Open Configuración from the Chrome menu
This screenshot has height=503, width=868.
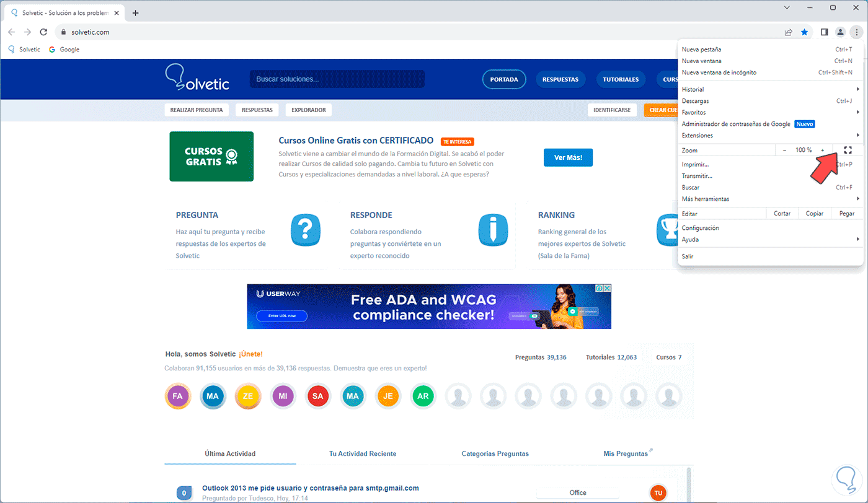771,228
